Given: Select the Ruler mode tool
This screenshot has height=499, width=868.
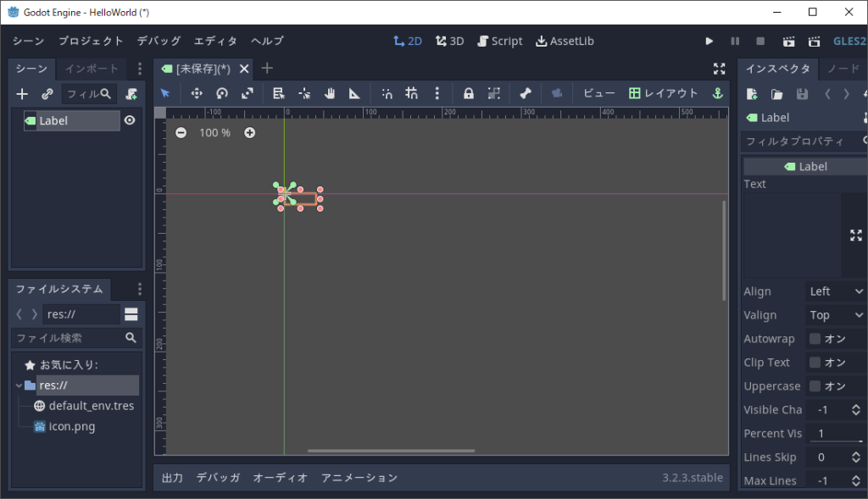Looking at the screenshot, I should [x=355, y=93].
